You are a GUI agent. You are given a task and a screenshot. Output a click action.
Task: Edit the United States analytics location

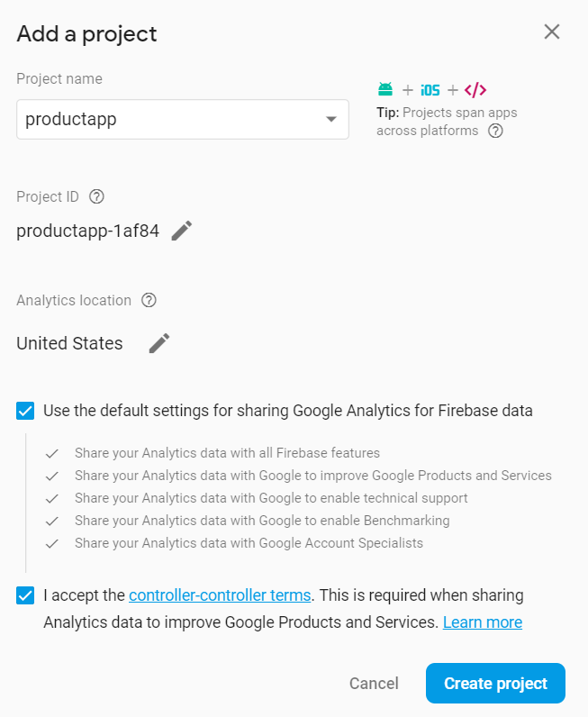point(159,343)
